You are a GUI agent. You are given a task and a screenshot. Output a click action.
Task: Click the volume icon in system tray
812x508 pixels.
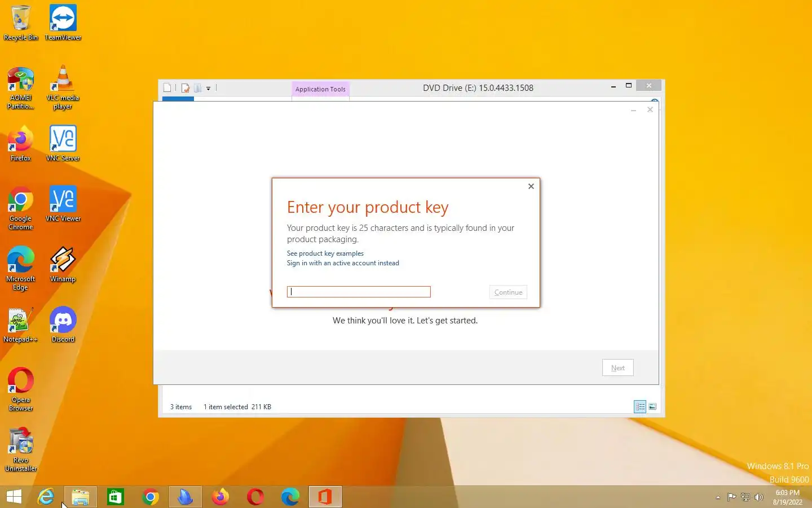[x=759, y=497]
